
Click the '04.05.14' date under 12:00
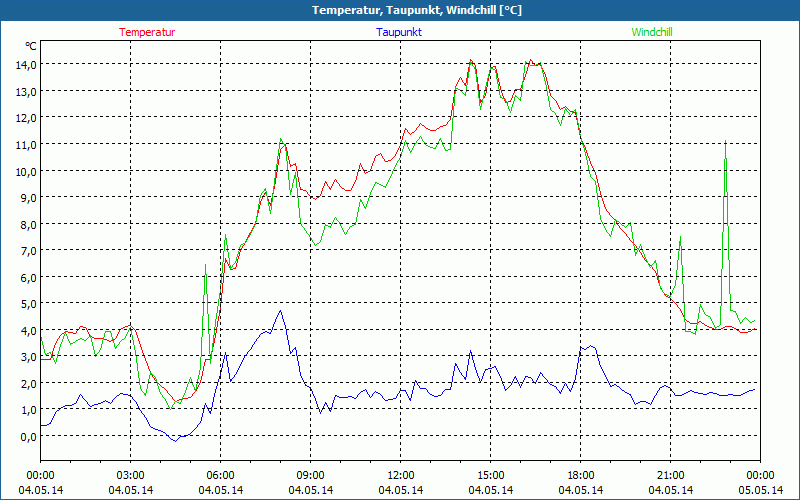coord(401,490)
